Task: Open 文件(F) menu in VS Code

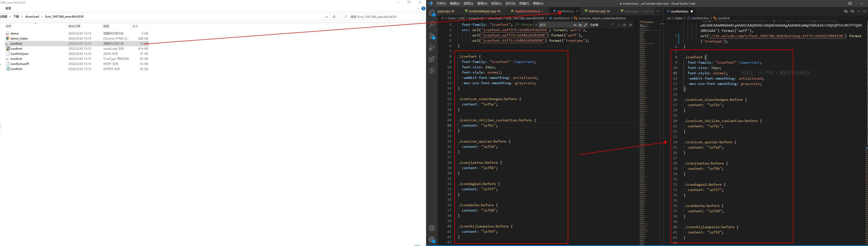Action: click(x=441, y=3)
